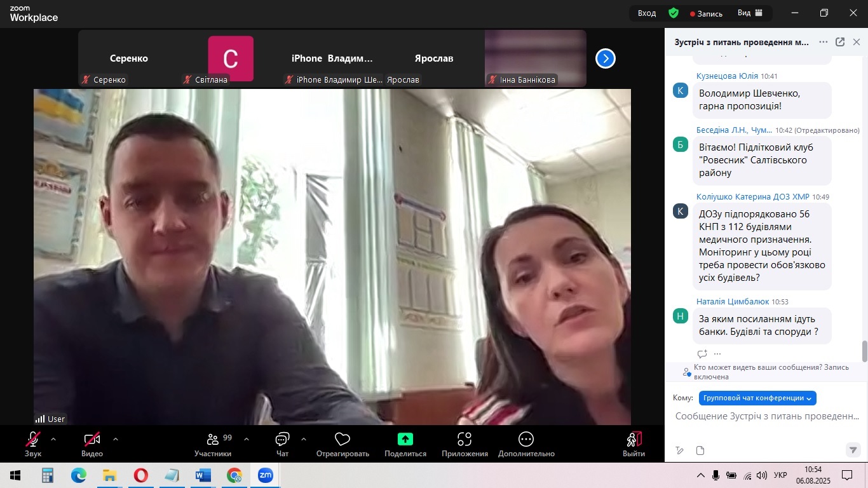Viewport: 868px width, 488px height.
Task: Click the chat message input field
Action: point(766,416)
